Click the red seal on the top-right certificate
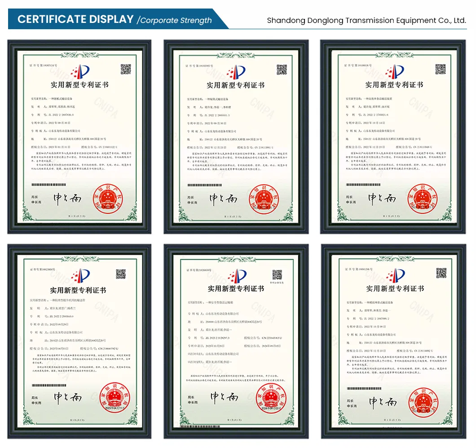The width and height of the screenshot is (476, 448). coord(423,199)
